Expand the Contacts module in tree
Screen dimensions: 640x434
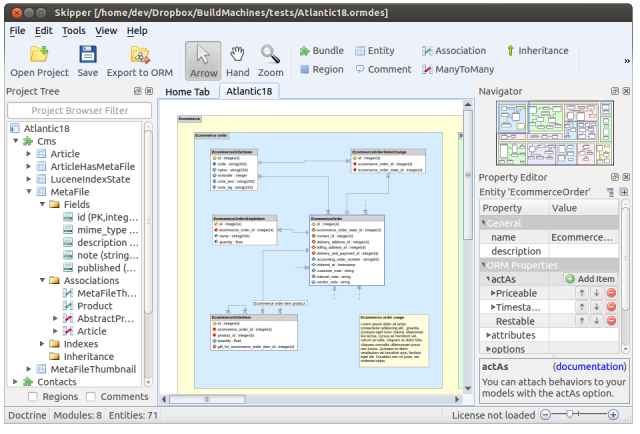[15, 382]
